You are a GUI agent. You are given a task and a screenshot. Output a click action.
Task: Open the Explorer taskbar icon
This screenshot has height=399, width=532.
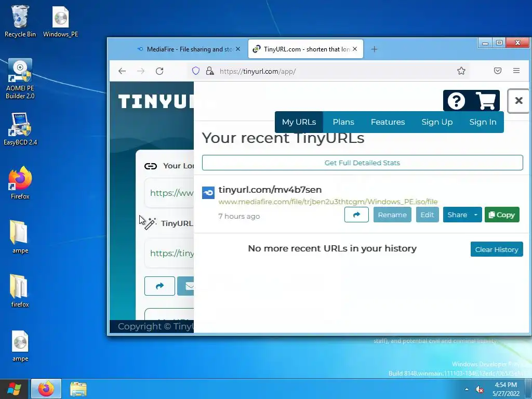pyautogui.click(x=78, y=389)
